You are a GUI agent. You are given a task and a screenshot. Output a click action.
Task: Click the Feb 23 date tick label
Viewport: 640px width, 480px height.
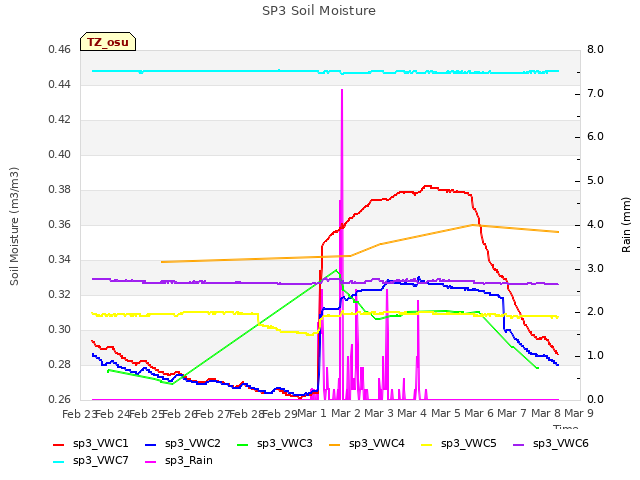pos(78,414)
